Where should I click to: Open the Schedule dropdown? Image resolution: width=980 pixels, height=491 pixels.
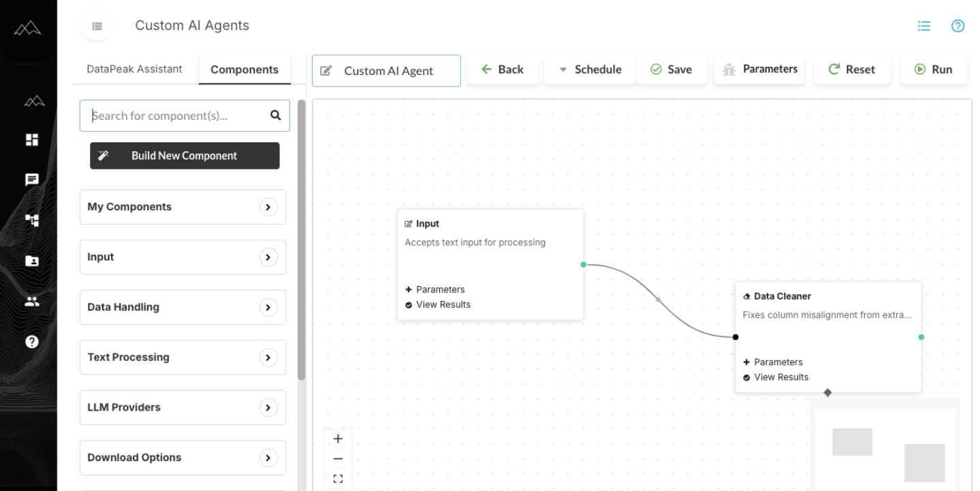[x=589, y=69]
